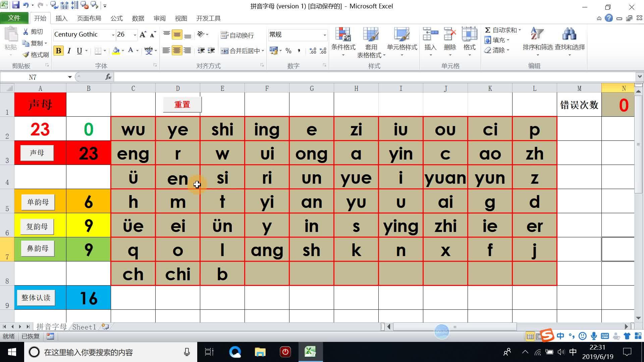Open the Century Gothic font name dropdown
This screenshot has width=644, height=362.
tap(113, 35)
